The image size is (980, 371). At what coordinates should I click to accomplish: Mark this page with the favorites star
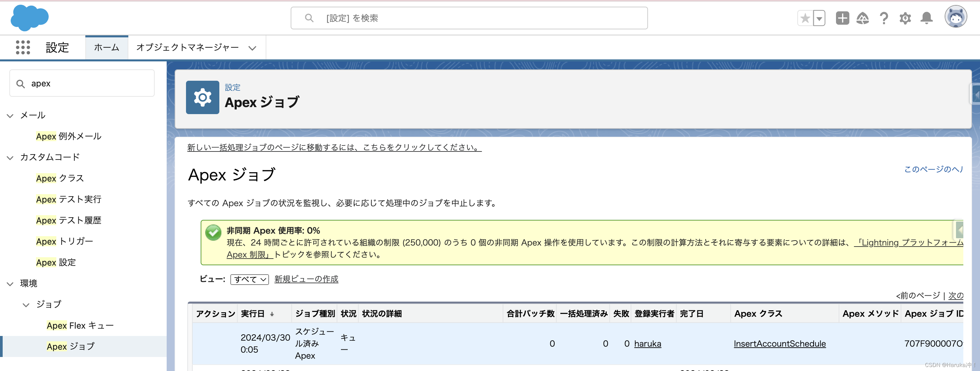pos(805,18)
